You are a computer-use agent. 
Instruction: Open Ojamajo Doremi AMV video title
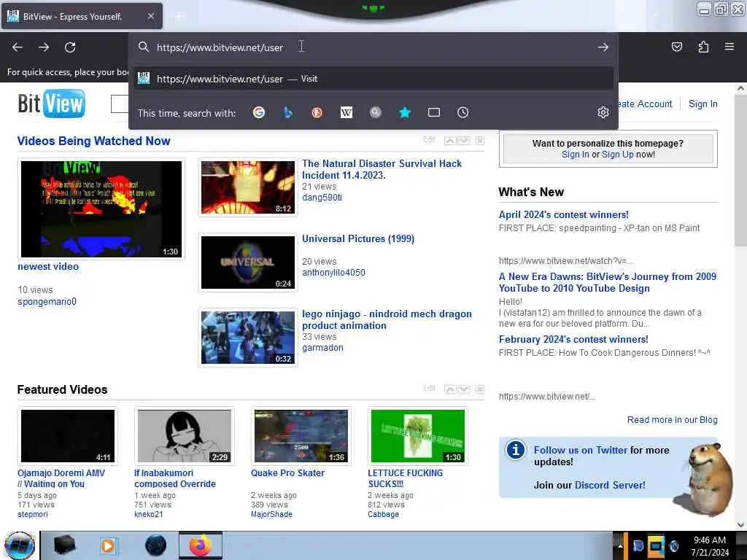tap(61, 478)
